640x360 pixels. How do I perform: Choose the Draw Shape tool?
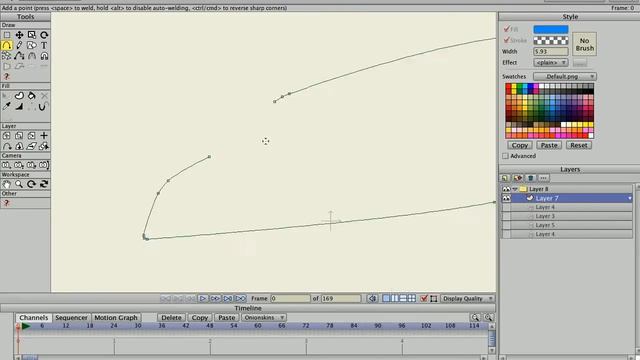pos(31,45)
